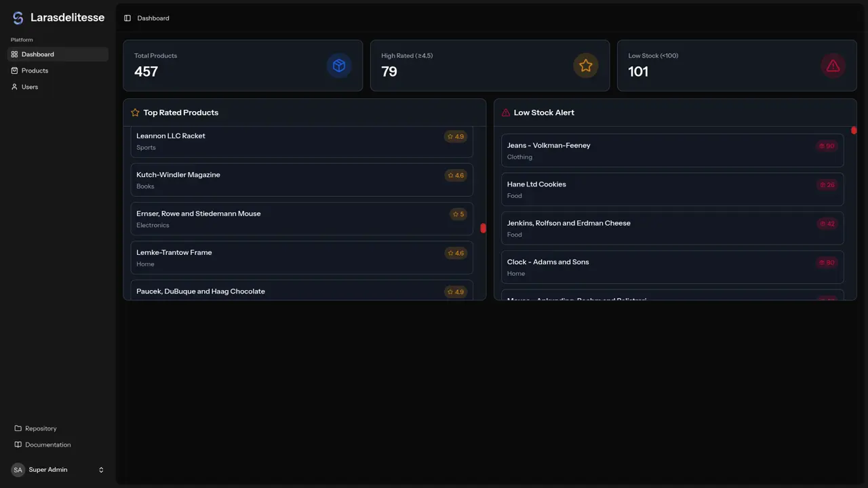Click the orange star High Rated icon

coord(586,66)
